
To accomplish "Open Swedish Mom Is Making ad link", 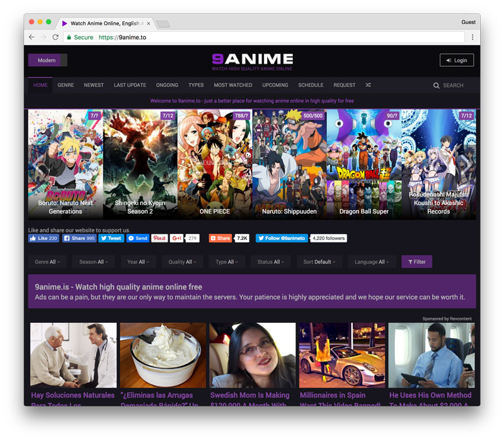I will [x=249, y=399].
